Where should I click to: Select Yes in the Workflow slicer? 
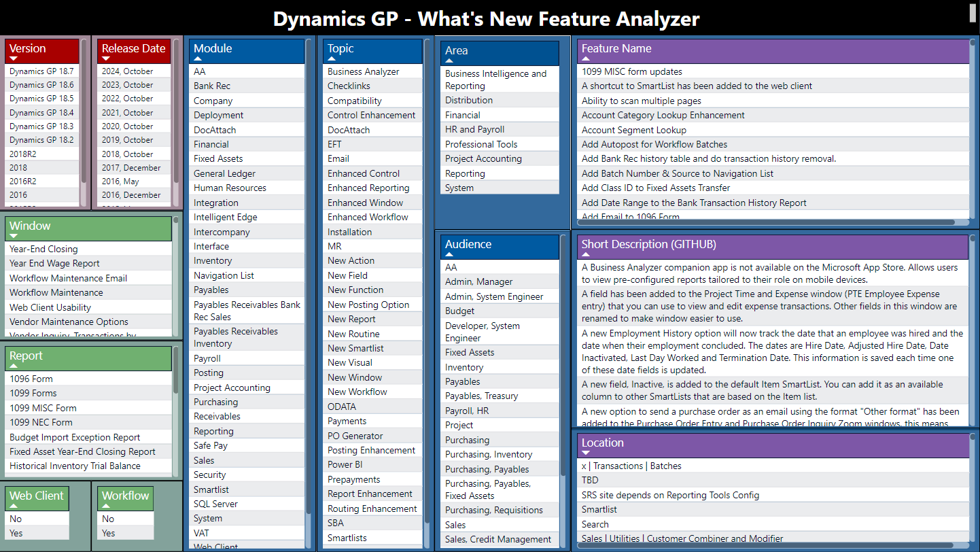(x=125, y=533)
